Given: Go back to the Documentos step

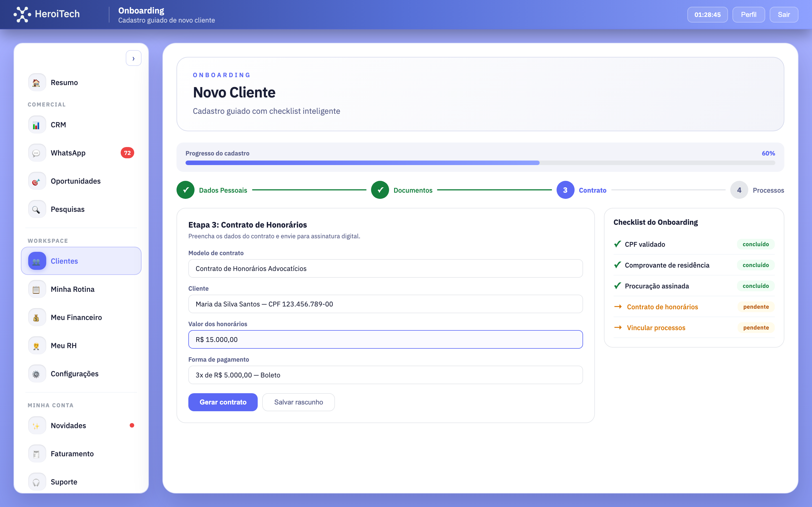Looking at the screenshot, I should [x=379, y=190].
